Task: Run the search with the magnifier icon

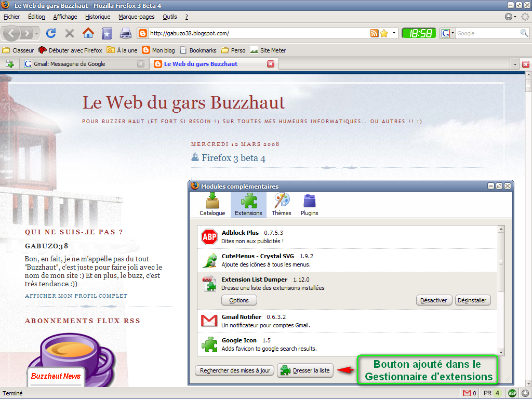Action: (524, 33)
